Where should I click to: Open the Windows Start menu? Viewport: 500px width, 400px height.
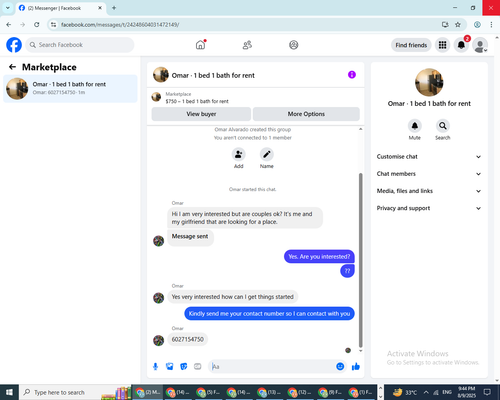click(9, 392)
